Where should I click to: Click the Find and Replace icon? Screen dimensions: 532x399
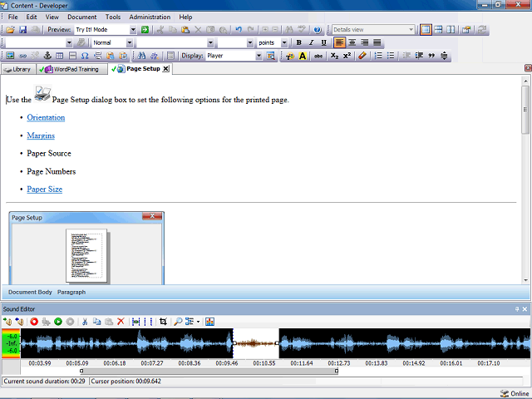click(x=155, y=56)
